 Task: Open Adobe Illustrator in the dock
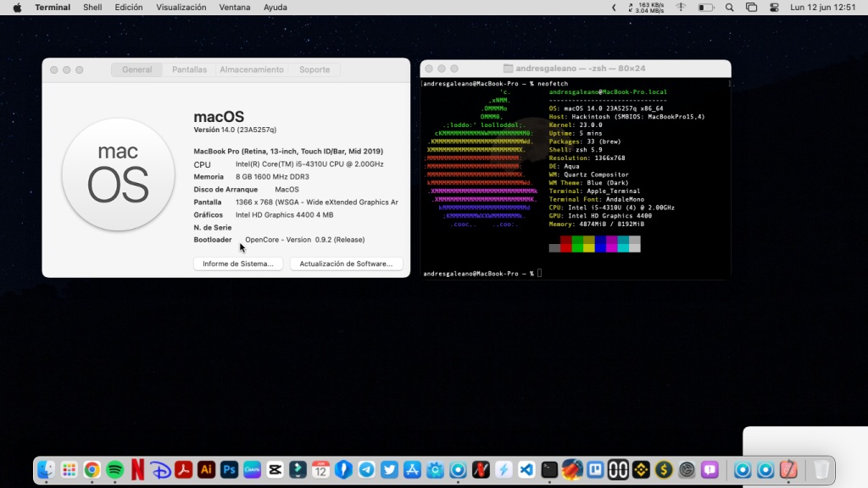(206, 469)
